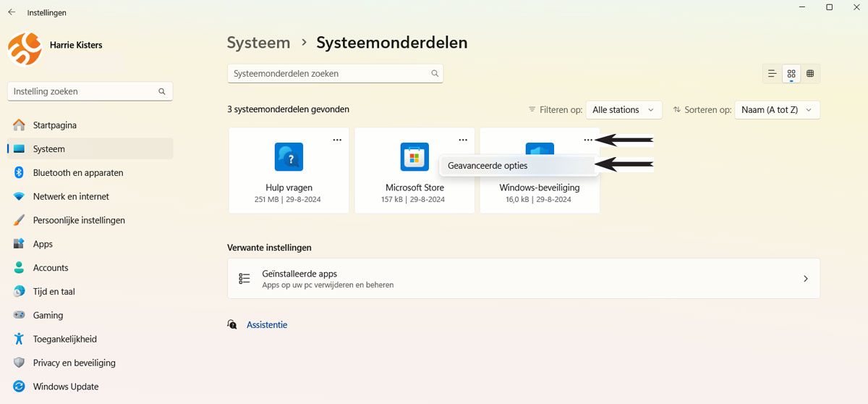Click the Systeem breadcrumb link
868x404 pixels.
click(x=258, y=43)
